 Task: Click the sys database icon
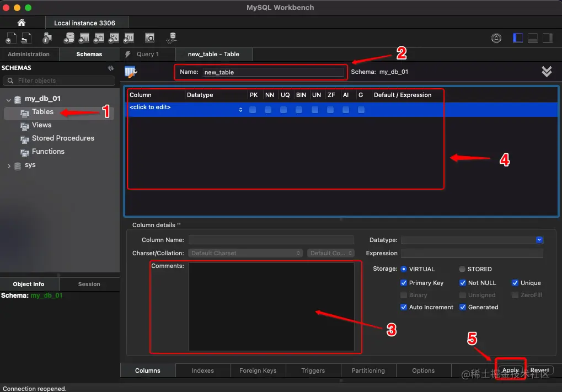coord(18,167)
